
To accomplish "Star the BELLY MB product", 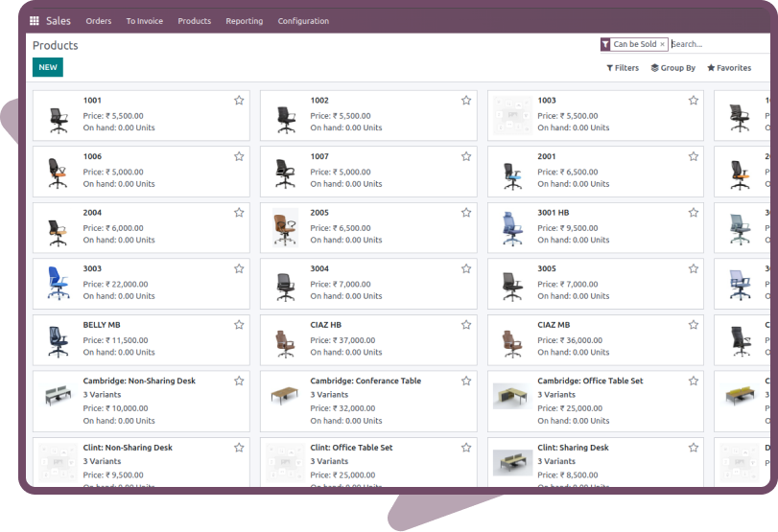I will (x=239, y=325).
